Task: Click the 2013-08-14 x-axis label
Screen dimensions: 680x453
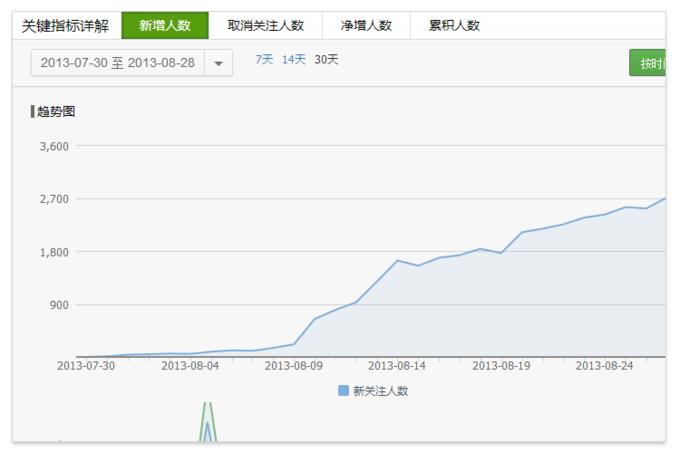Action: (398, 366)
